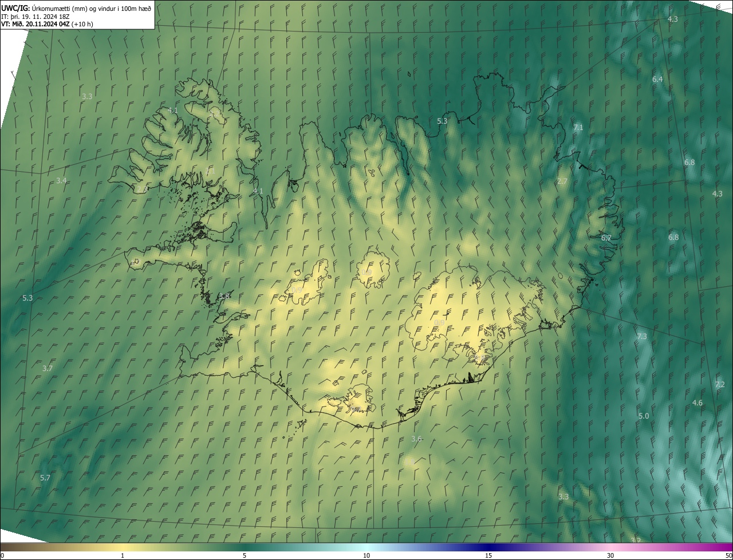Click the initial time line 'IT: þri. 19. 11. 2024 18Z'
The width and height of the screenshot is (733, 560).
tap(36, 17)
